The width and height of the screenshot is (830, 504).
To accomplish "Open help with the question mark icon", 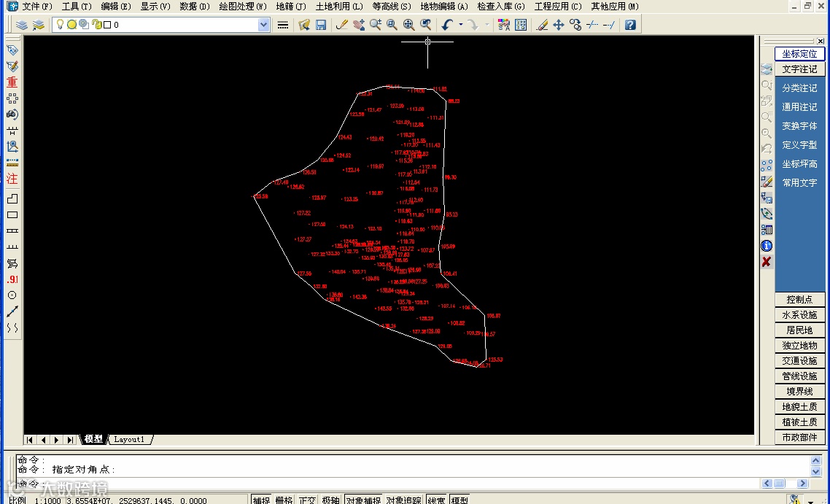I will point(630,25).
